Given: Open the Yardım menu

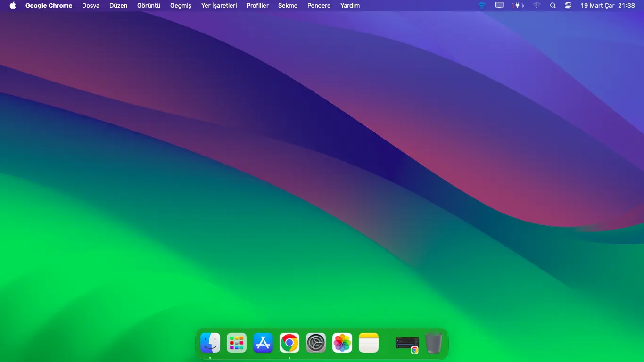Looking at the screenshot, I should (x=350, y=6).
